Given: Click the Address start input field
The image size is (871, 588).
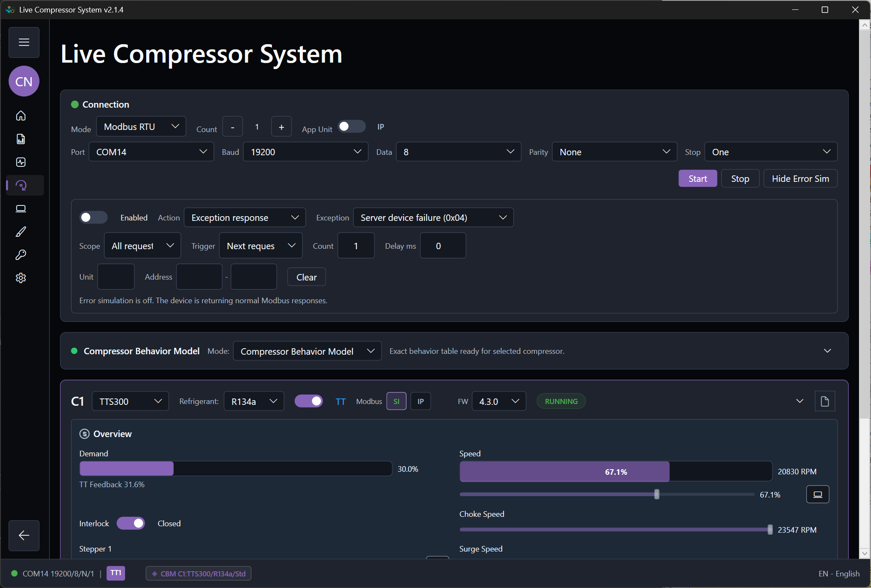Looking at the screenshot, I should coord(199,277).
